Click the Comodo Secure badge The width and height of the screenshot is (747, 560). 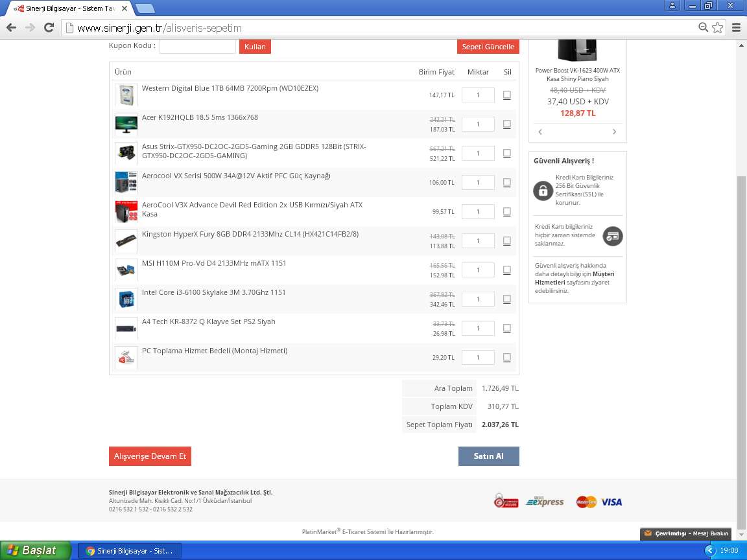pyautogui.click(x=506, y=501)
